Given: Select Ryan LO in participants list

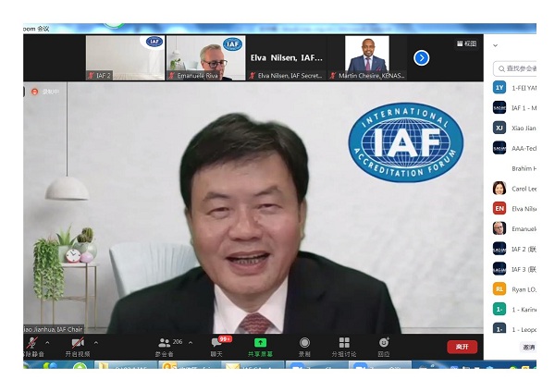Looking at the screenshot, I should click(520, 288).
